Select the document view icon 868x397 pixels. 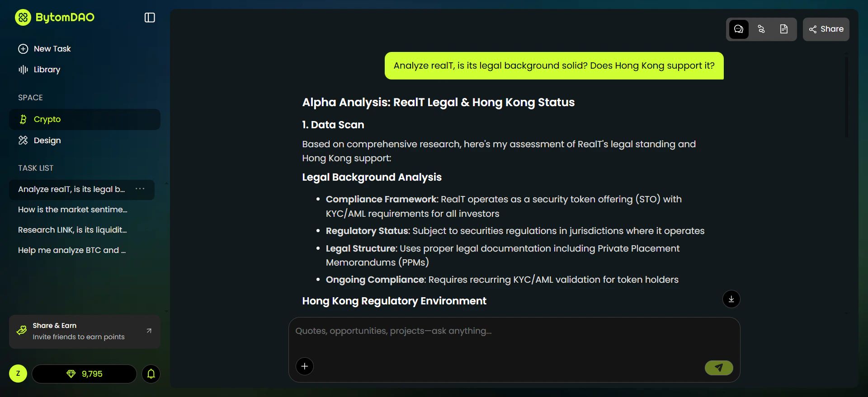[784, 29]
